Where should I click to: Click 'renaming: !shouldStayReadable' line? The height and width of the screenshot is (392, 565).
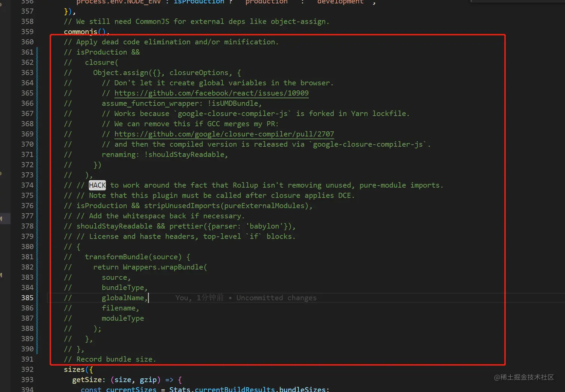point(165,155)
